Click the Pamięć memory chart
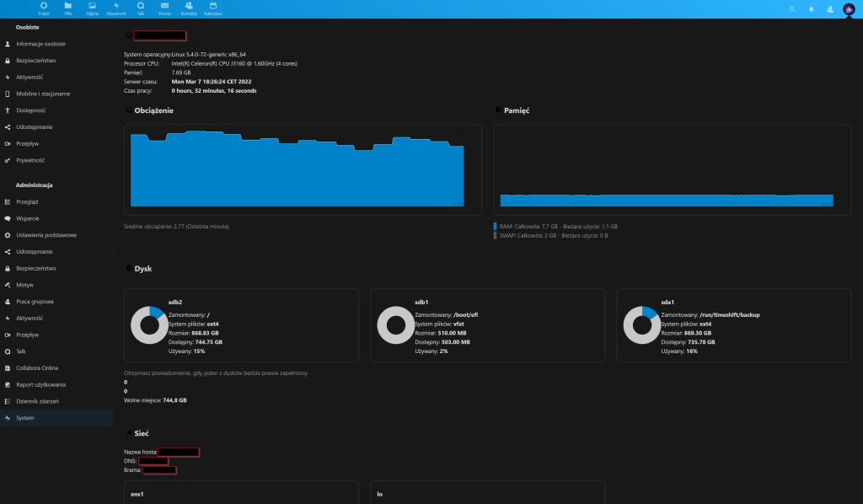Image resolution: width=863 pixels, height=504 pixels. (673, 169)
